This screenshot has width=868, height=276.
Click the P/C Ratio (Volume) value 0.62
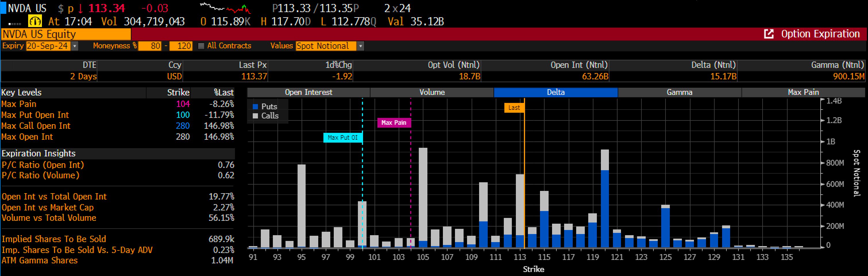(226, 175)
